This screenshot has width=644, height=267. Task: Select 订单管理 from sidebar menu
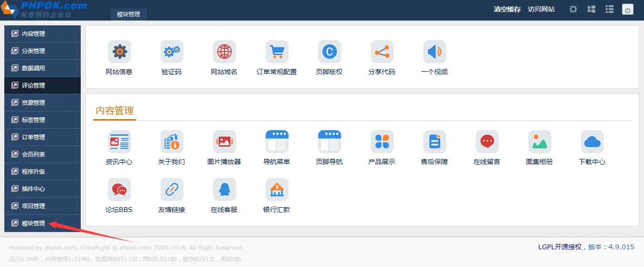42,137
